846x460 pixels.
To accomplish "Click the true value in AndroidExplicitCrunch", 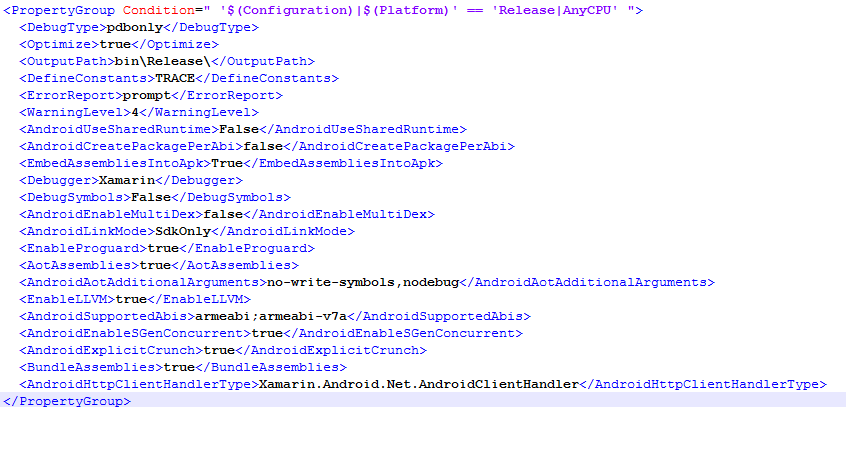I will [219, 351].
